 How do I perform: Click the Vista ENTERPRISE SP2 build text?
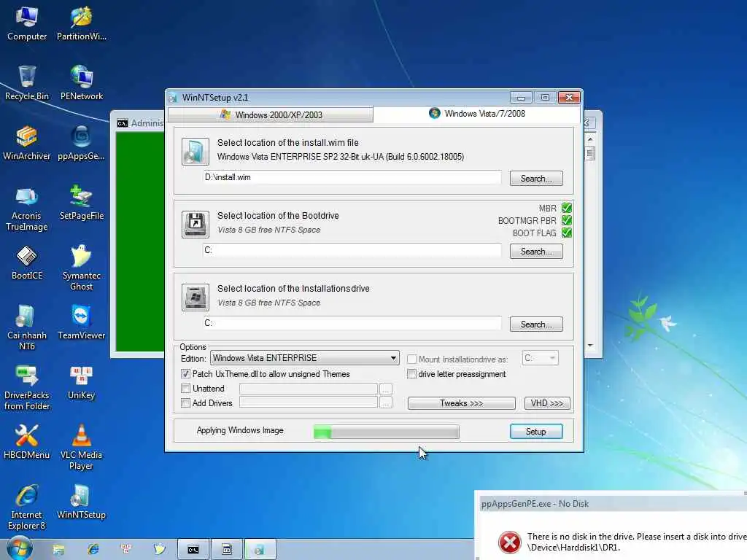pyautogui.click(x=341, y=157)
